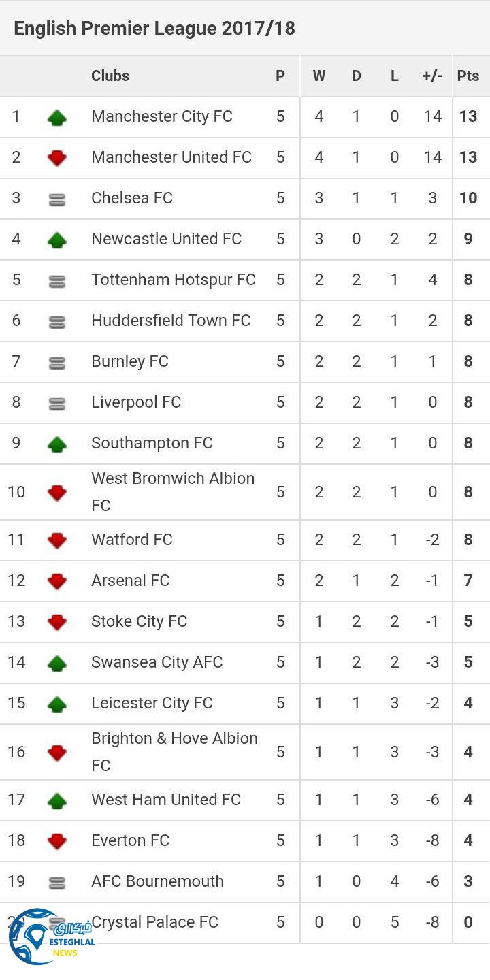
Task: Click AFC Bournemouth's grey unchanged icon
Action: click(57, 883)
